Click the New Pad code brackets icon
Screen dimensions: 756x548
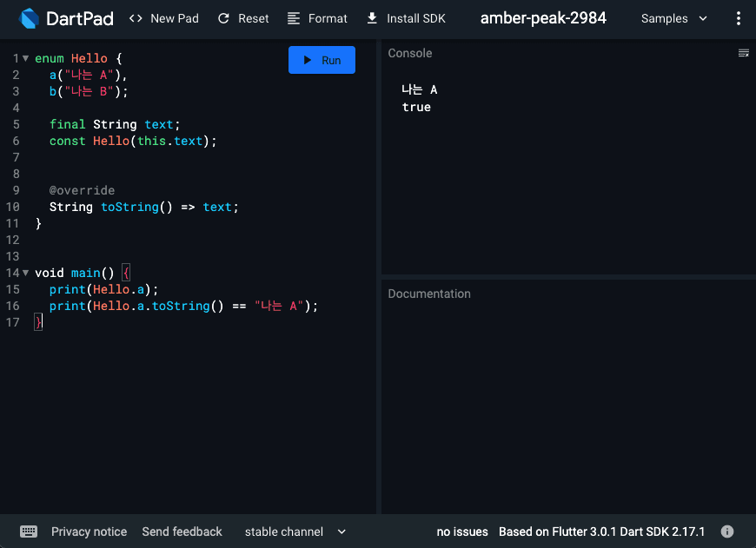[136, 18]
